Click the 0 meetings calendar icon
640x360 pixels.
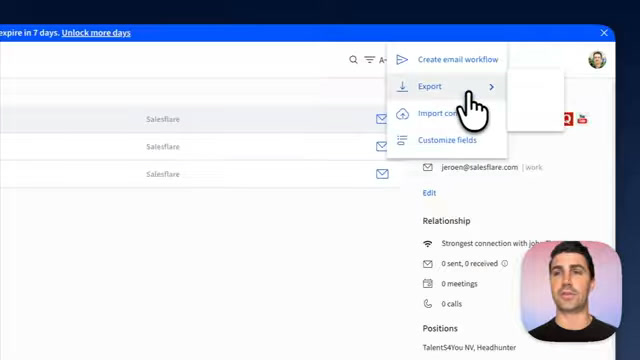(428, 283)
